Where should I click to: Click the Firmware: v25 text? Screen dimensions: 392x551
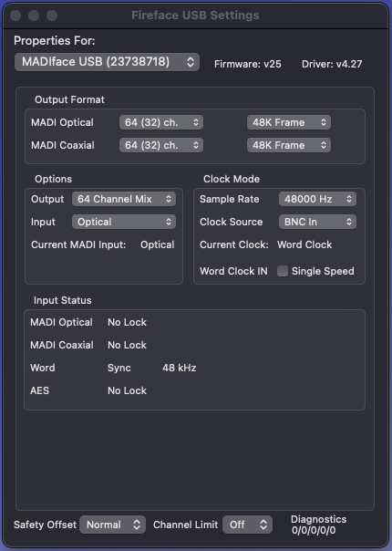point(248,64)
